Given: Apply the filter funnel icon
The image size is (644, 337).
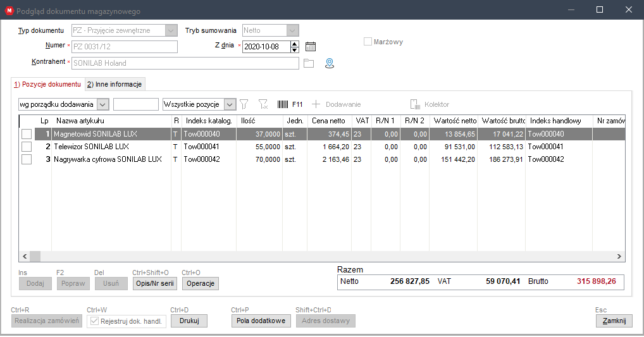Looking at the screenshot, I should point(244,104).
